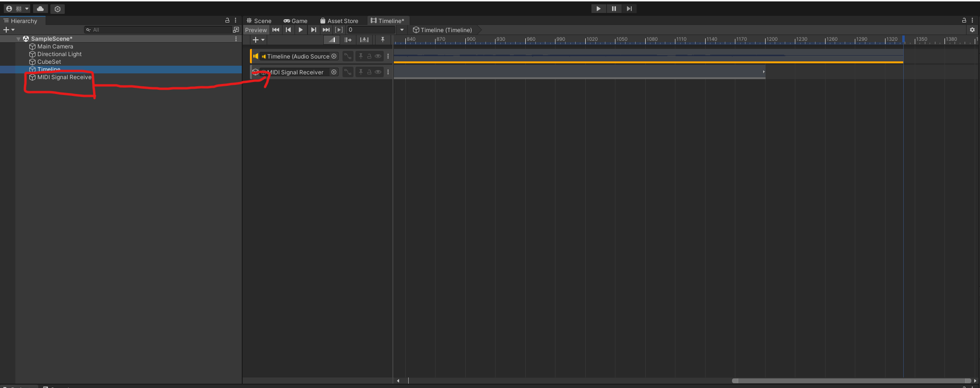Open the SampleScene options menu
The width and height of the screenshot is (980, 388).
point(236,39)
